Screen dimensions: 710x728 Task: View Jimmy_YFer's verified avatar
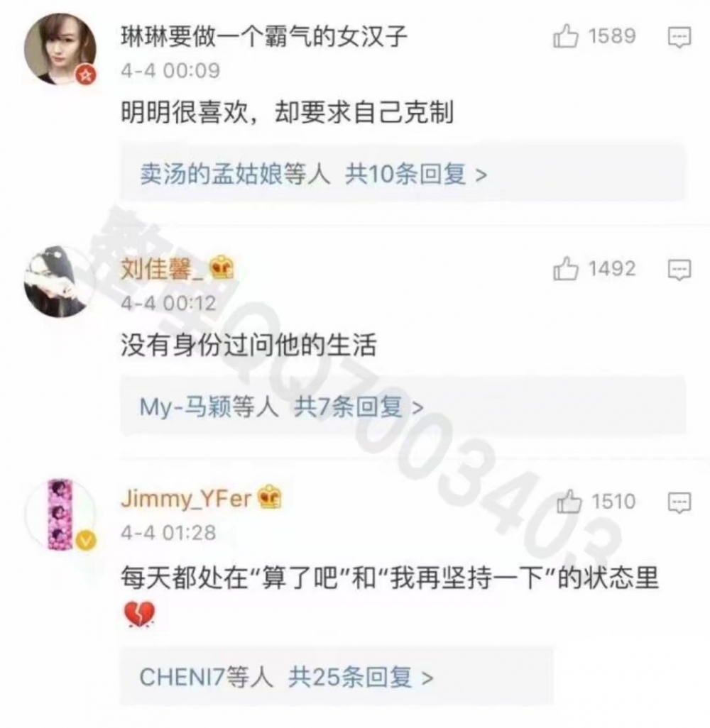60,514
